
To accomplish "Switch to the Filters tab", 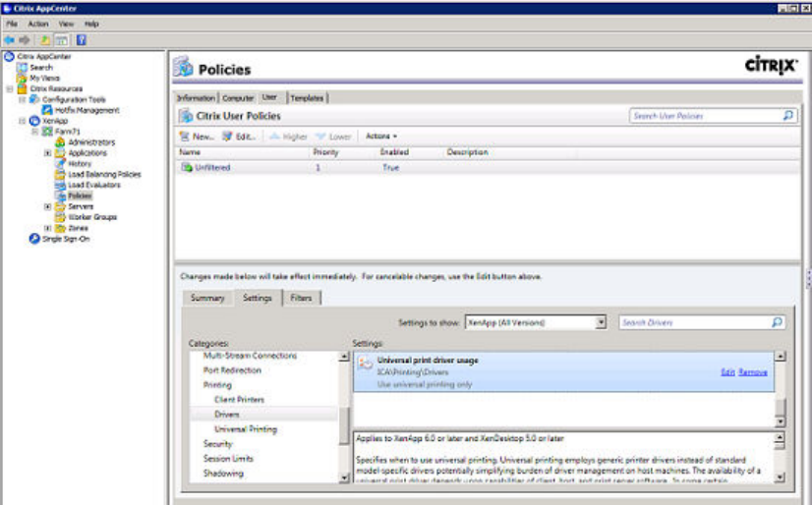I will 302,298.
